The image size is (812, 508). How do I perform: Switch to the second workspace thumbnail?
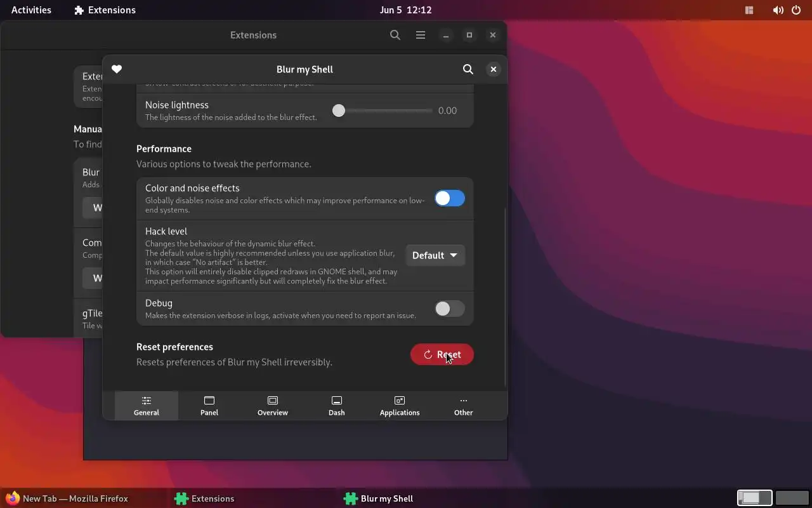click(x=792, y=498)
